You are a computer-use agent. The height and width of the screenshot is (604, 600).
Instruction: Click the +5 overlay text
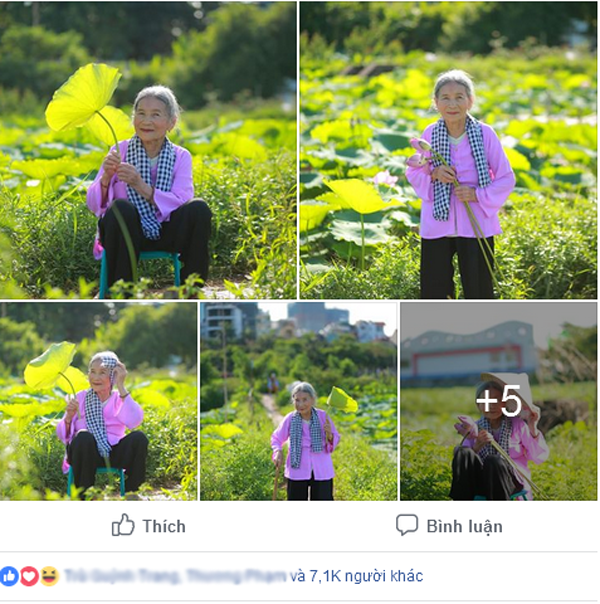click(499, 401)
